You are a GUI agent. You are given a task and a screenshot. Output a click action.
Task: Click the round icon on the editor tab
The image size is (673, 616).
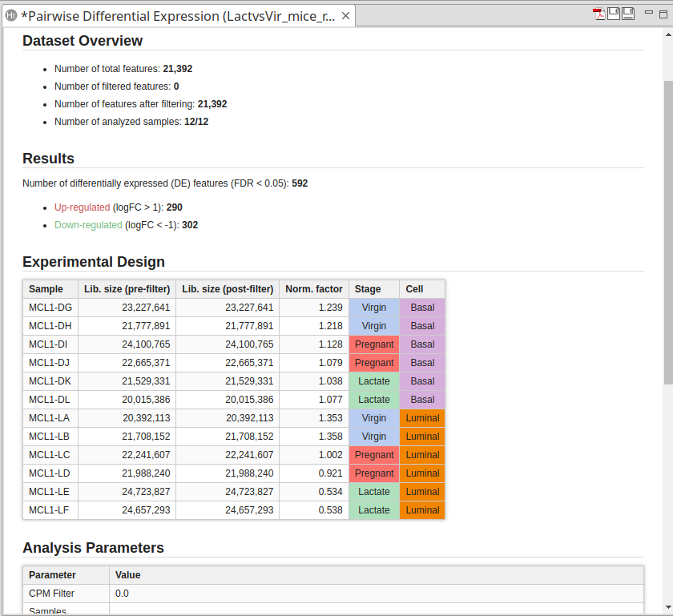[11, 16]
